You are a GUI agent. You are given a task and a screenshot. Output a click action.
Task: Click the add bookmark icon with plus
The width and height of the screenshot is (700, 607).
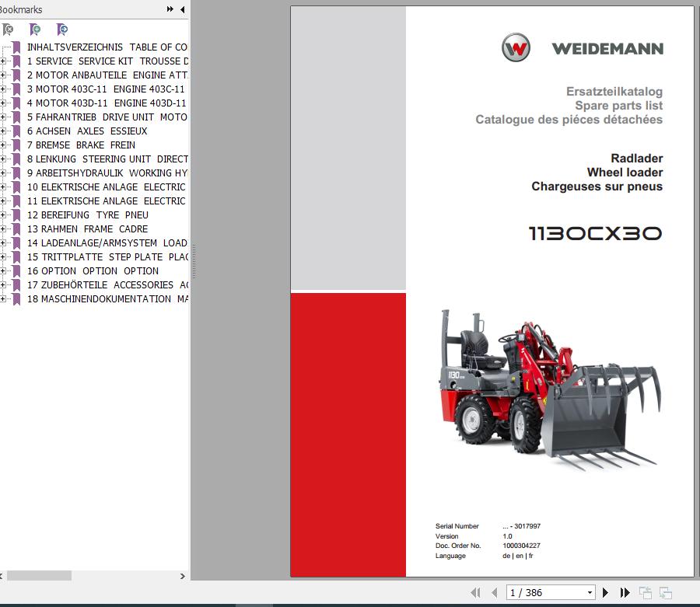tap(35, 30)
